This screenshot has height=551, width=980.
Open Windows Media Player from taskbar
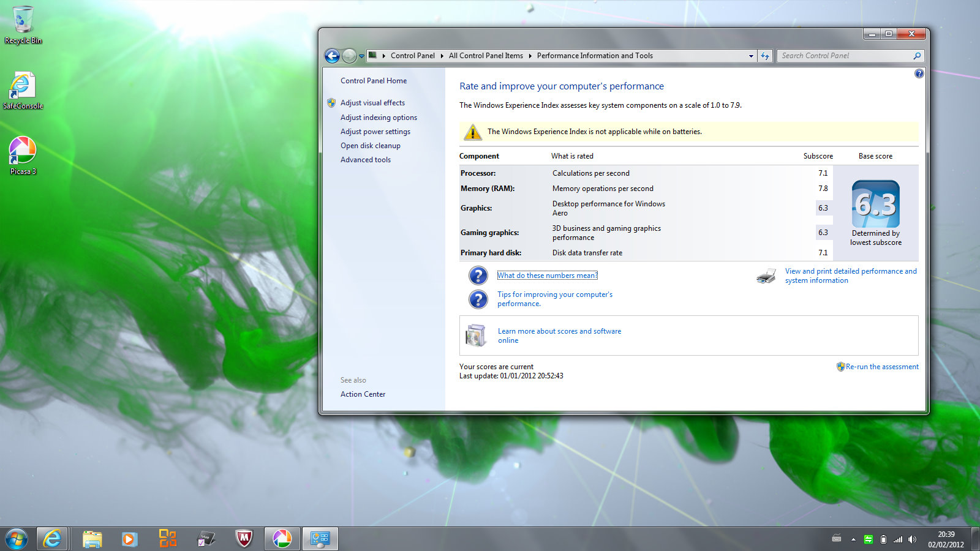(x=129, y=539)
